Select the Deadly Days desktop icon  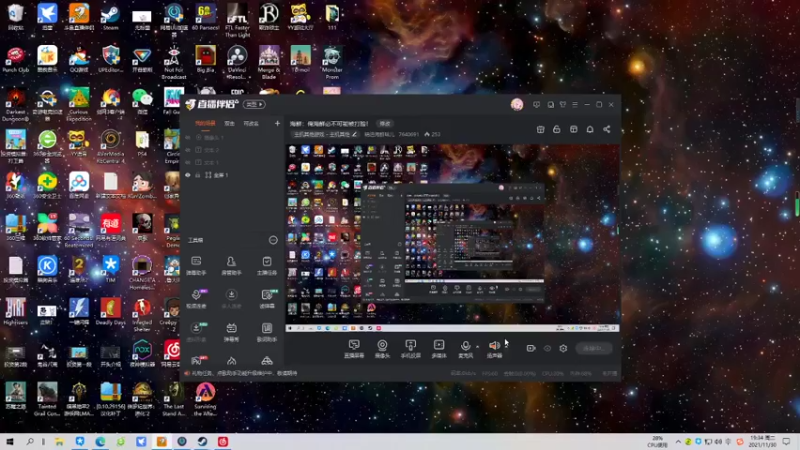click(110, 312)
